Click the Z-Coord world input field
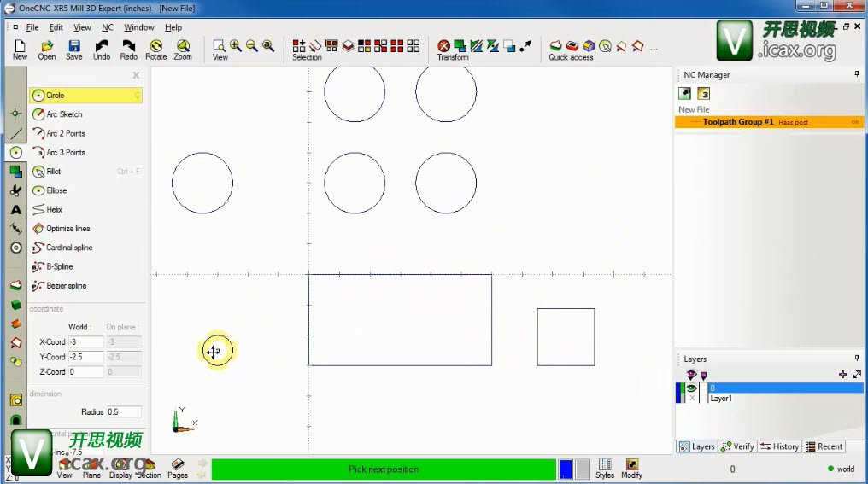The height and width of the screenshot is (484, 868). [x=85, y=371]
